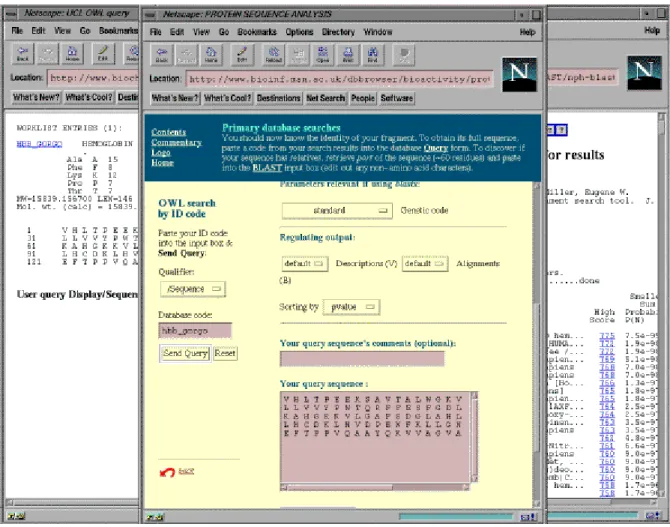Click the query sequence comments input field

tap(362, 359)
